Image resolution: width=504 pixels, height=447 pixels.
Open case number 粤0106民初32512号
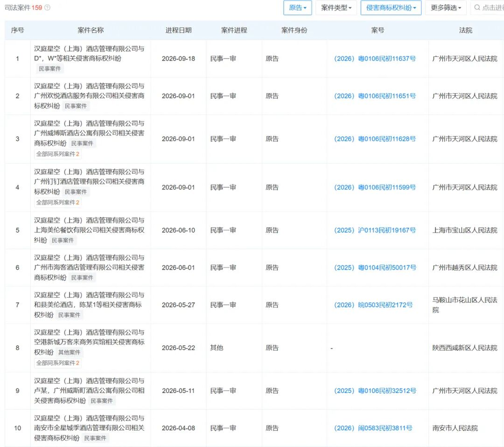pos(375,391)
